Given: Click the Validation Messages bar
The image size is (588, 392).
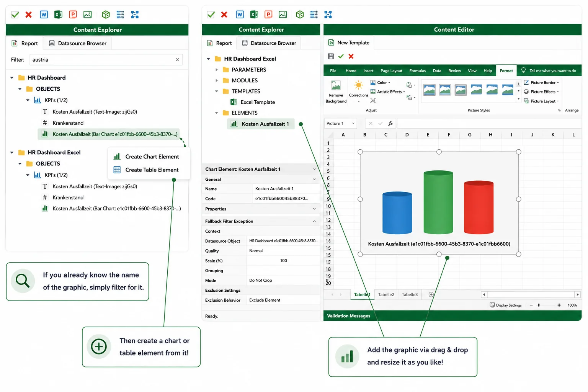Looking at the screenshot, I should 452,316.
